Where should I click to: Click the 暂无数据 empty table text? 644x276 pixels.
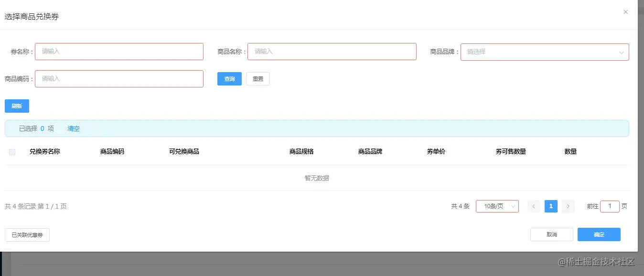tap(317, 178)
